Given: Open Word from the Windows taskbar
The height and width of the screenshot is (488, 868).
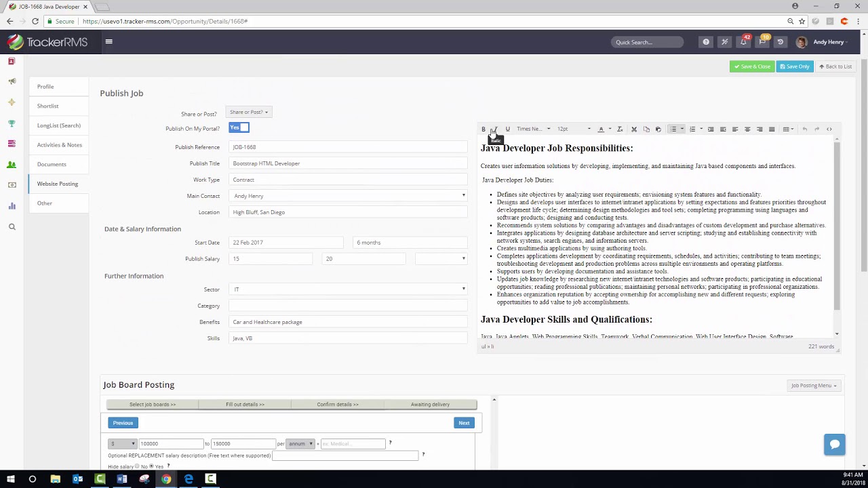Looking at the screenshot, I should [122, 479].
